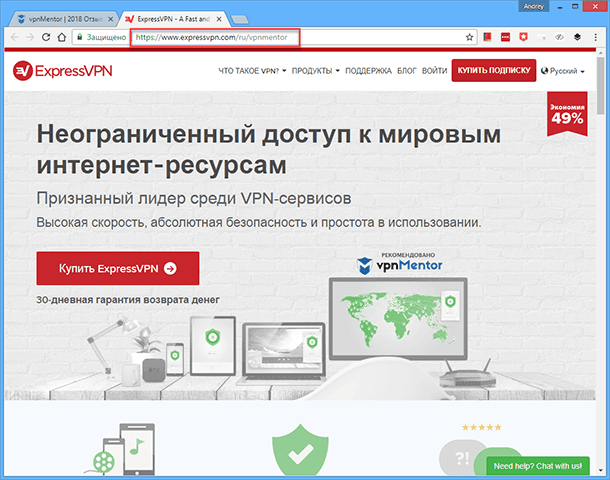Close the ExpressVPN tab
Viewport: 610px width, 480px height.
219,19
